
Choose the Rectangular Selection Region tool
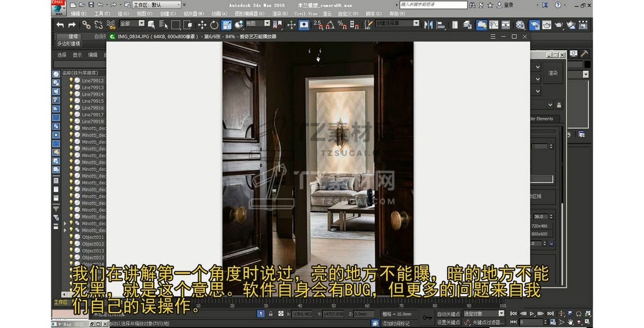176,25
